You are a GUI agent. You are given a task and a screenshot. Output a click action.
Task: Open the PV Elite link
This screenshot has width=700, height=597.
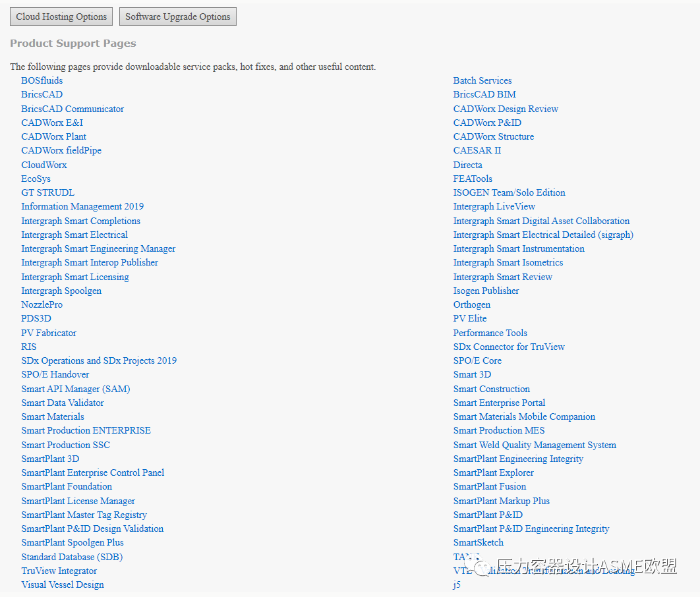point(470,318)
